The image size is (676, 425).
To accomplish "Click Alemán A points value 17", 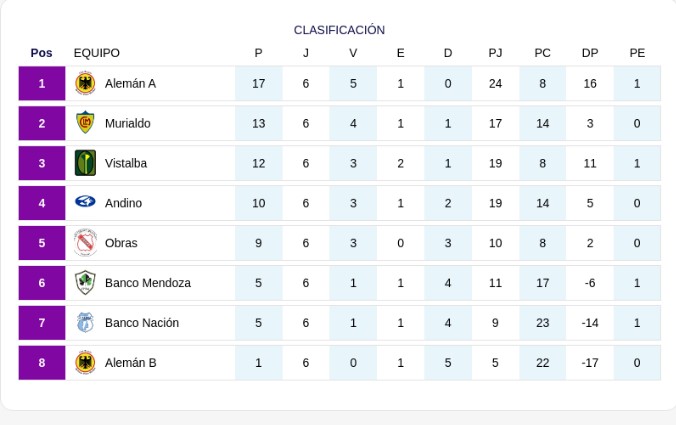I will 259,84.
